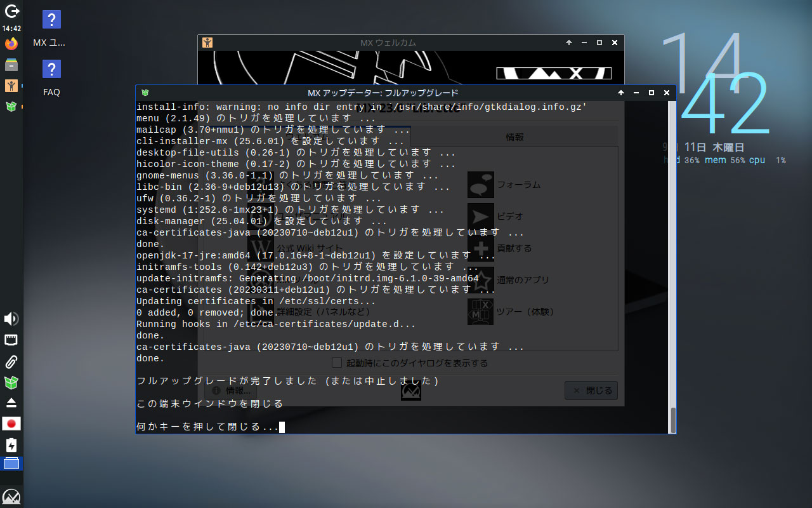Click 'menu (2.1.49)' terminal line
Screen dimensions: 812x508
point(256,118)
